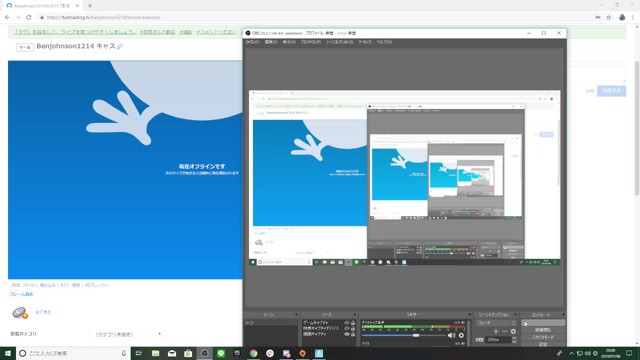
Task: Toggle visibility of the game capture source
Action: 347,323
